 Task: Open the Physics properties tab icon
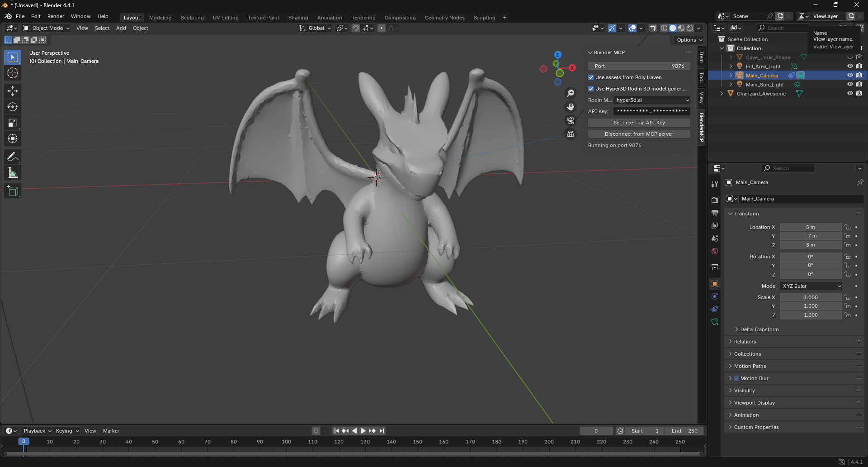coord(715,296)
